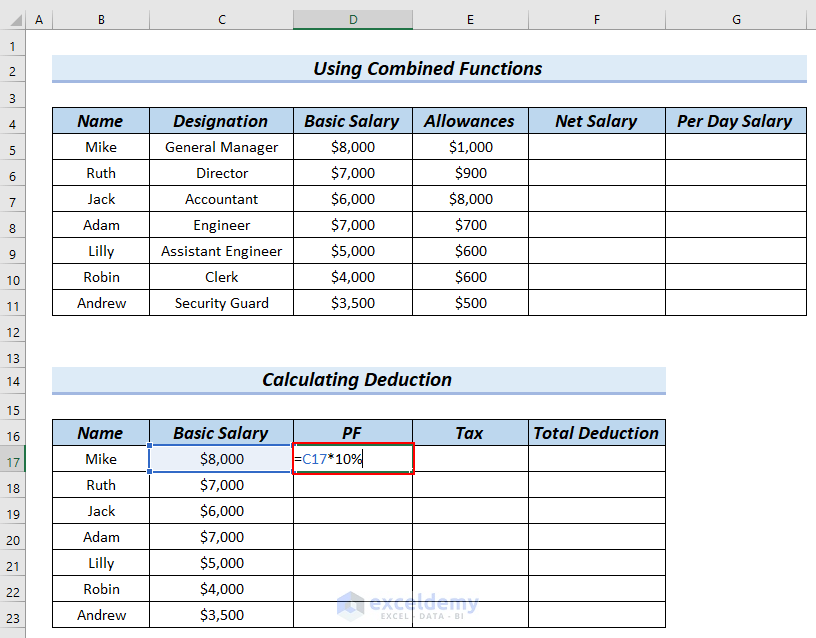Click $4,000 basic salary in row 22
The image size is (816, 638).
click(x=221, y=589)
